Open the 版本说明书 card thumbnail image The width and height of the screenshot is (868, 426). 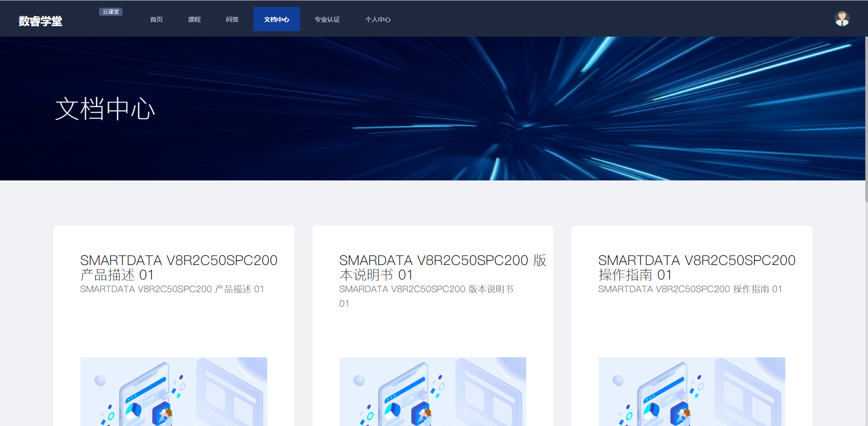tap(433, 392)
